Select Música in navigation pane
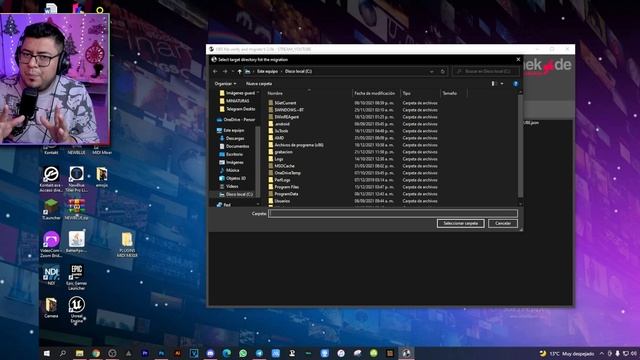The height and width of the screenshot is (360, 640). [x=229, y=170]
